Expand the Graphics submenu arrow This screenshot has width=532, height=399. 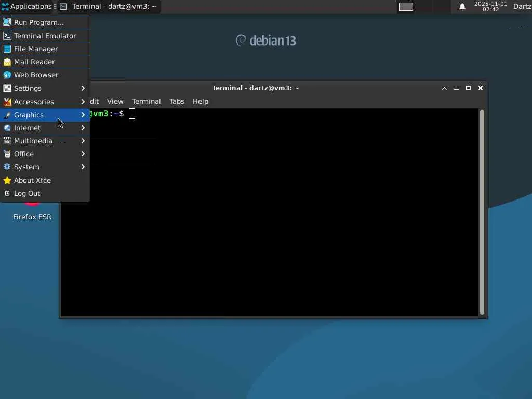(83, 115)
